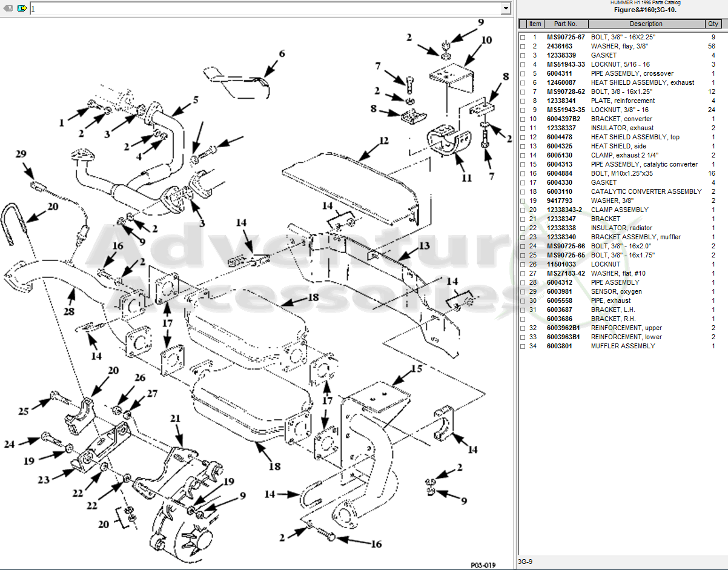The height and width of the screenshot is (570, 728).
Task: Tick the checkbox for item 1 BOLT
Action: 523,38
